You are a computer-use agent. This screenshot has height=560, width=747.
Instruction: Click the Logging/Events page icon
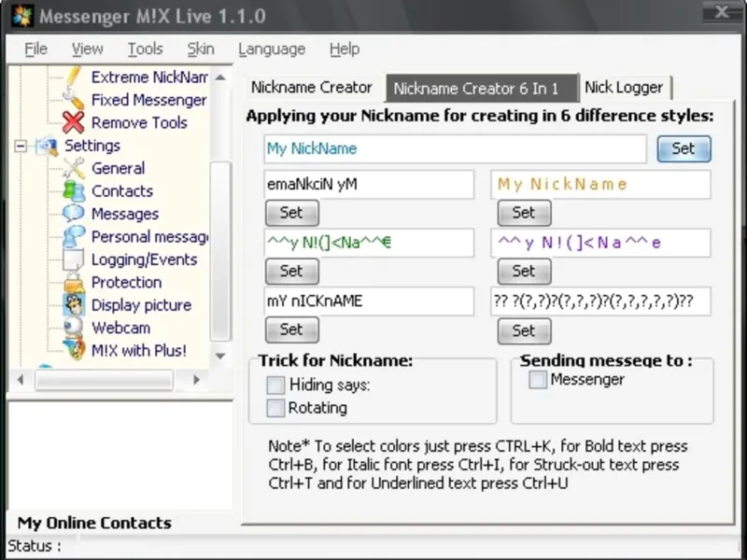(x=74, y=259)
